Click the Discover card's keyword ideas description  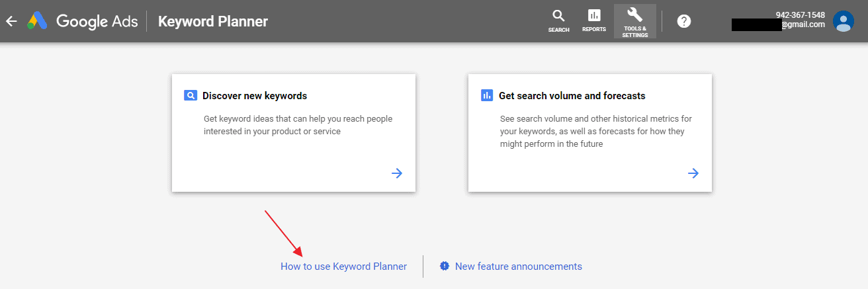298,125
